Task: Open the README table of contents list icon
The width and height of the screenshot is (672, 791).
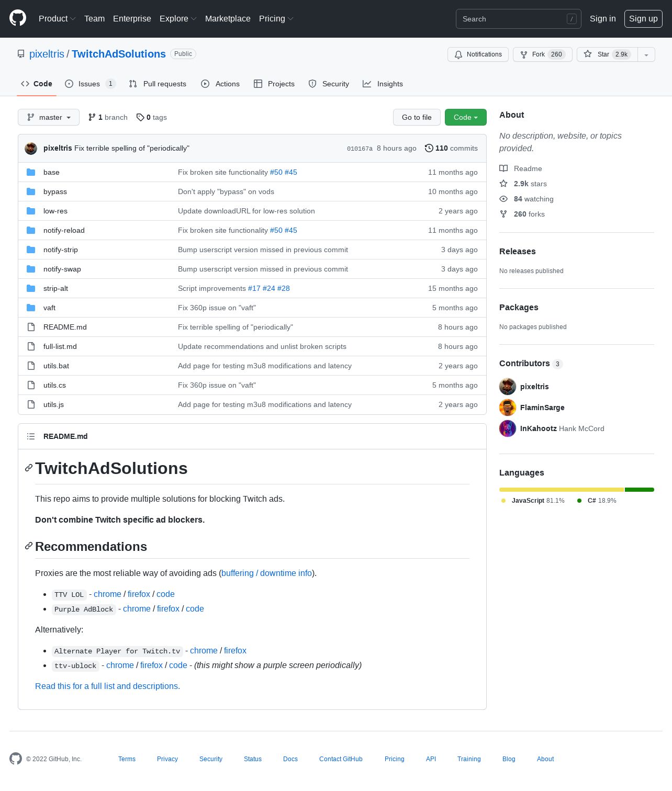Action: tap(31, 436)
